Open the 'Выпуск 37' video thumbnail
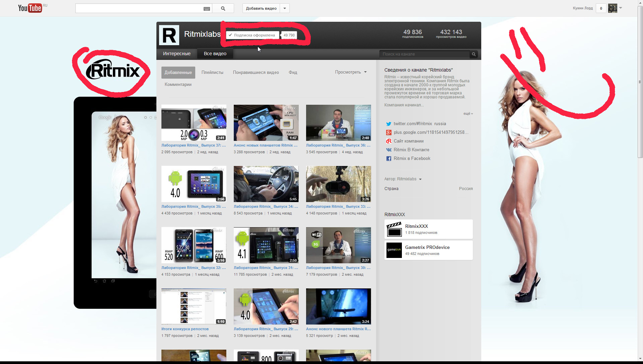 pyautogui.click(x=194, y=123)
